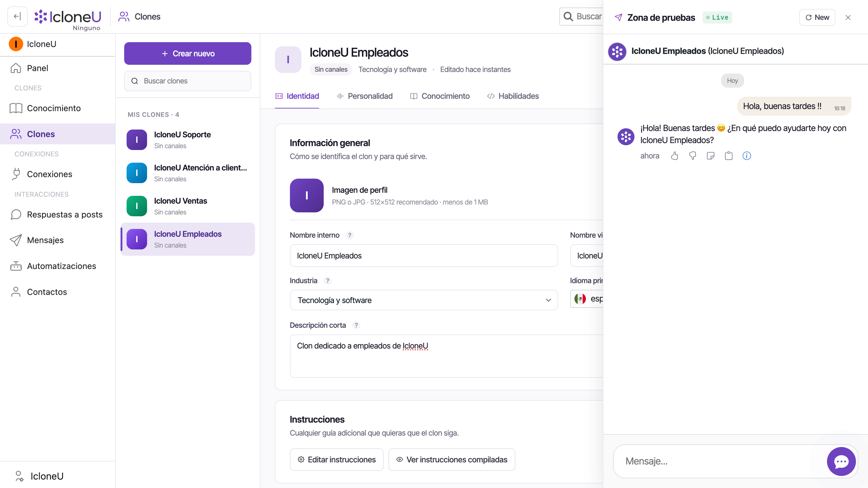868x488 pixels.
Task: Click the IcloneU logo
Action: 68,17
